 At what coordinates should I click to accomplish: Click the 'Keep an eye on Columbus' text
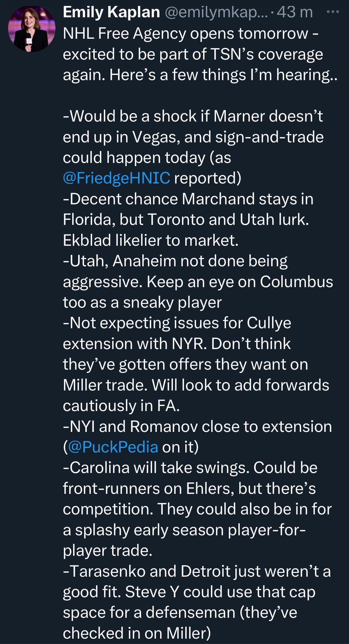(240, 281)
